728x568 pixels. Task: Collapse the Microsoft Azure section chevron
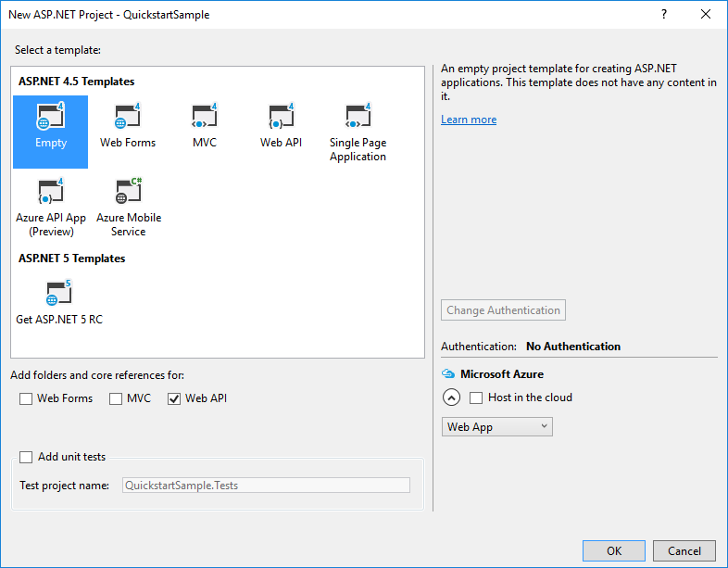[x=451, y=398]
